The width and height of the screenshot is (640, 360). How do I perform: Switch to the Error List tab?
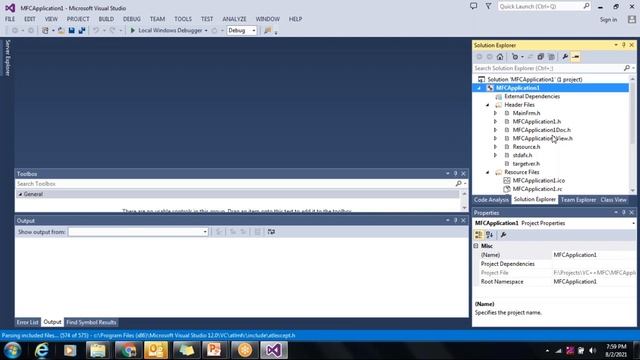tap(27, 322)
